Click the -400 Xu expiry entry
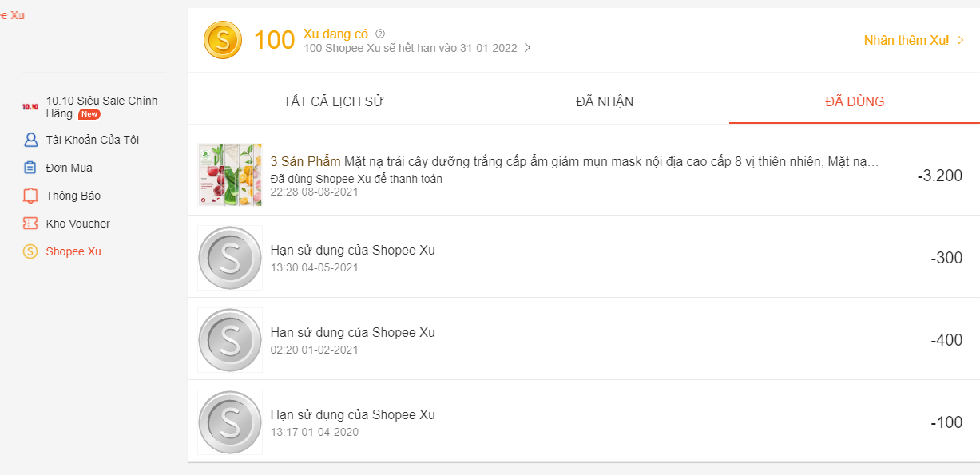This screenshot has width=980, height=475. pyautogui.click(x=583, y=340)
